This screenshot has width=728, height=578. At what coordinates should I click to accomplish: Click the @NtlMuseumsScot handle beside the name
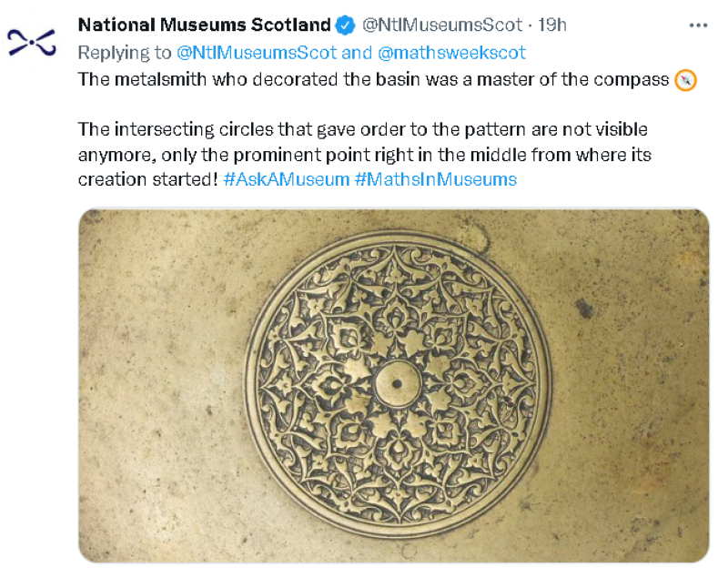click(x=442, y=25)
